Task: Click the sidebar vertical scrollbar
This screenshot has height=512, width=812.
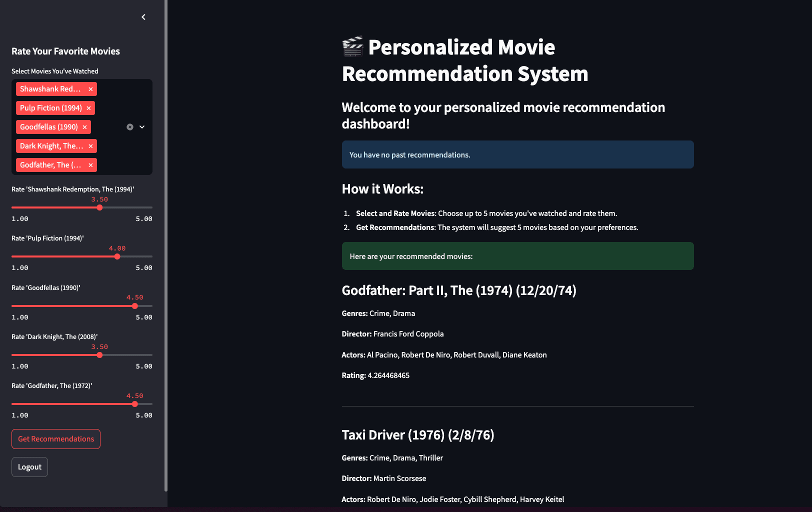Action: coord(165,245)
